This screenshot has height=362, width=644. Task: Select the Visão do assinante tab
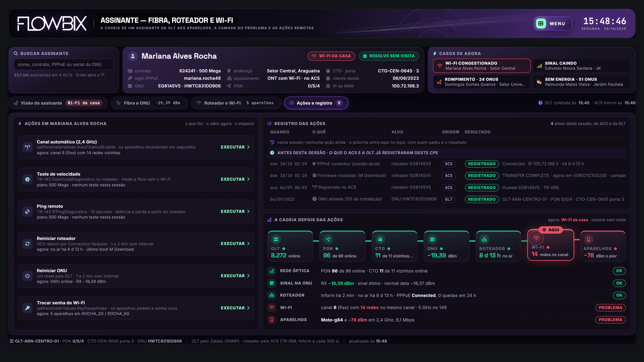tap(58, 103)
